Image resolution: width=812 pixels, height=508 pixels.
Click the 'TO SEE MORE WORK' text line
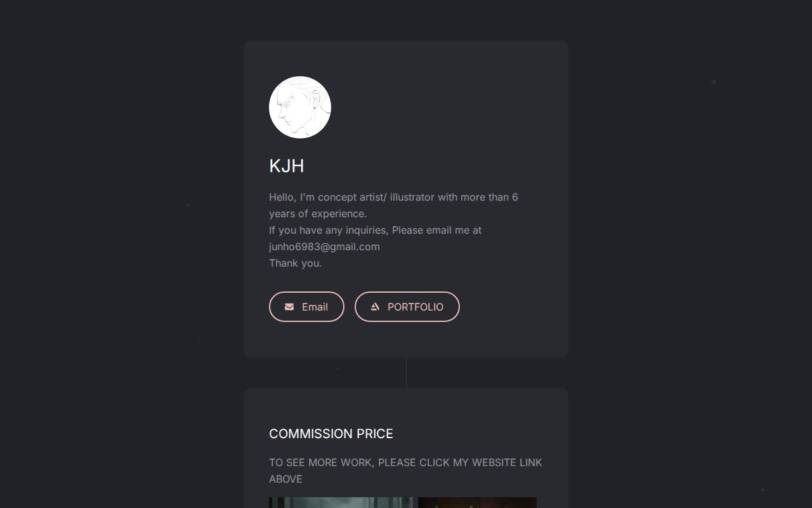pyautogui.click(x=405, y=462)
